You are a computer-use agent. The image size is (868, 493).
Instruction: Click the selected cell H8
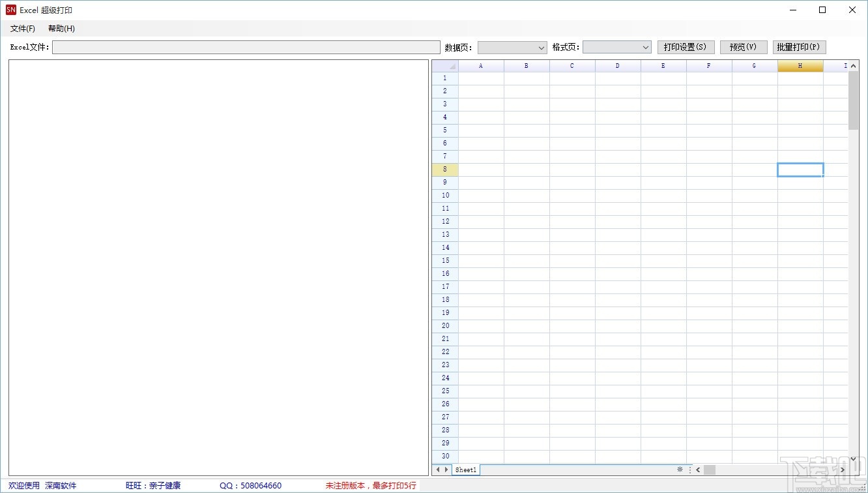pyautogui.click(x=800, y=170)
